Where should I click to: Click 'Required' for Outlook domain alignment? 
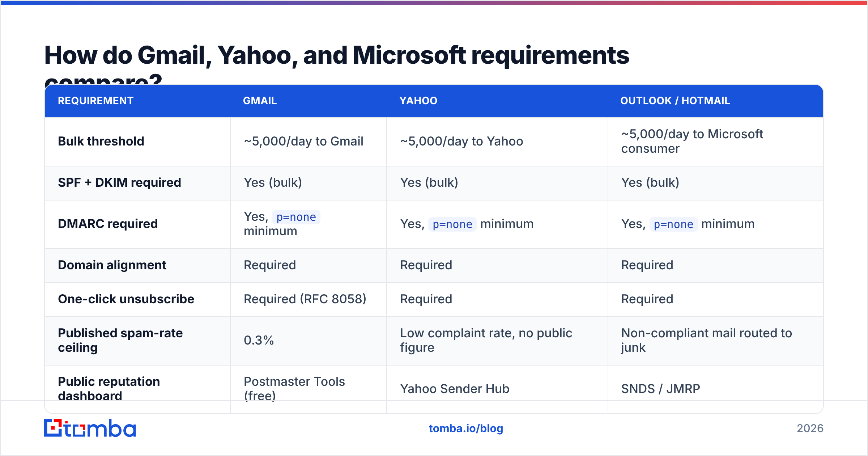pyautogui.click(x=647, y=265)
